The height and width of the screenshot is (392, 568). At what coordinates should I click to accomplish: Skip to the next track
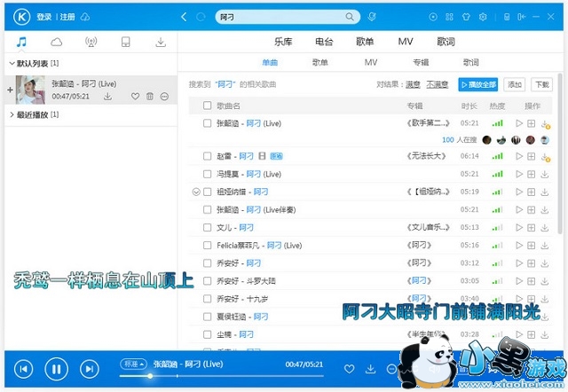point(89,368)
